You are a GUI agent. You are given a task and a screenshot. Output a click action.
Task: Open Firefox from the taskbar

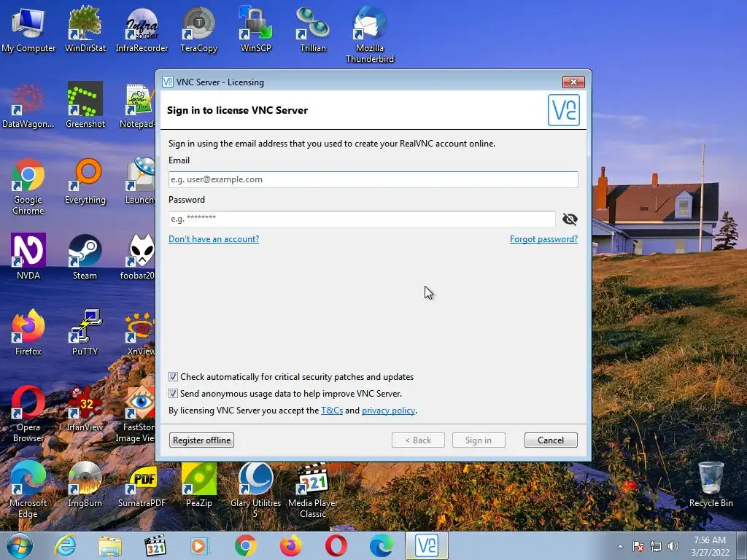(290, 545)
